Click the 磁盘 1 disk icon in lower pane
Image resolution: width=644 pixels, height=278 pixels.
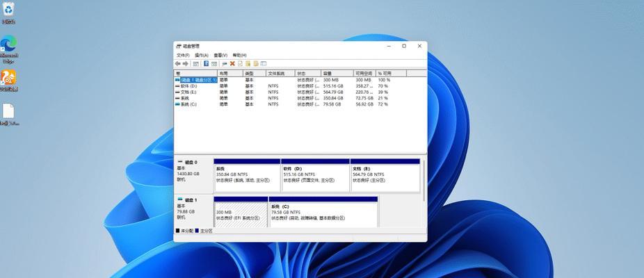coord(179,200)
